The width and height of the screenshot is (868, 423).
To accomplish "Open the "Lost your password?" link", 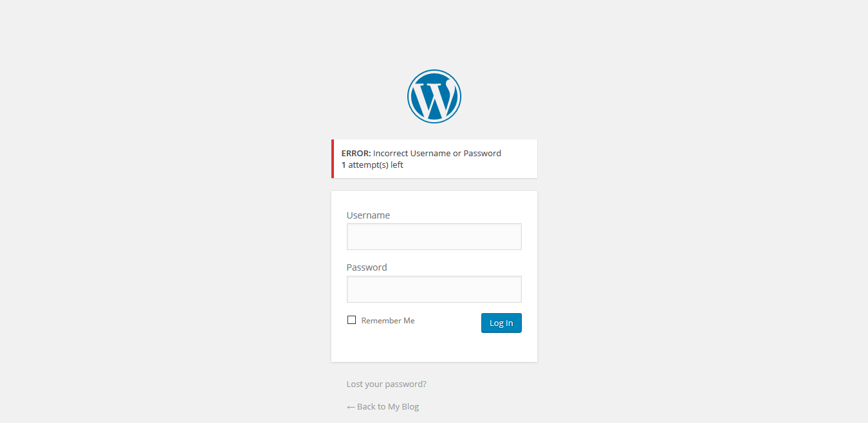I will 386,384.
